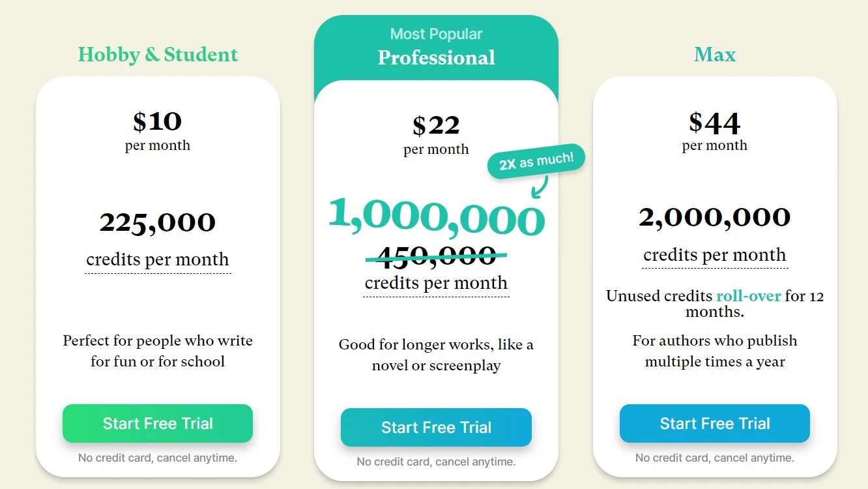Click the $22 per month price
This screenshot has width=868, height=489.
click(x=436, y=134)
